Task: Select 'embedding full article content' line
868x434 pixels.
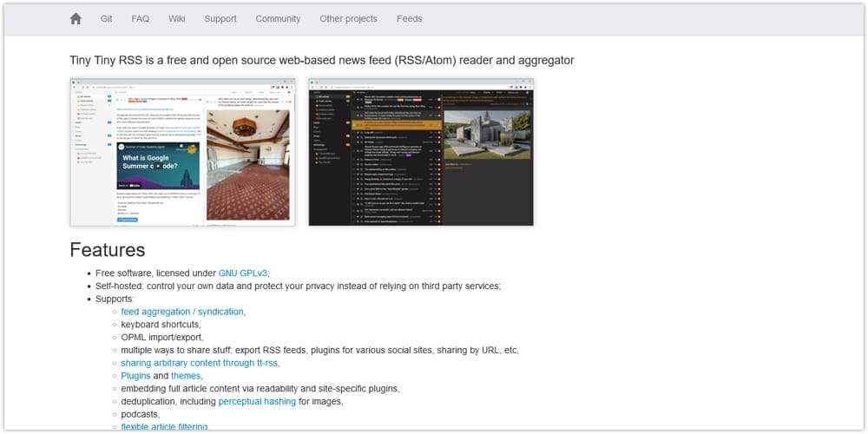Action: coord(260,389)
